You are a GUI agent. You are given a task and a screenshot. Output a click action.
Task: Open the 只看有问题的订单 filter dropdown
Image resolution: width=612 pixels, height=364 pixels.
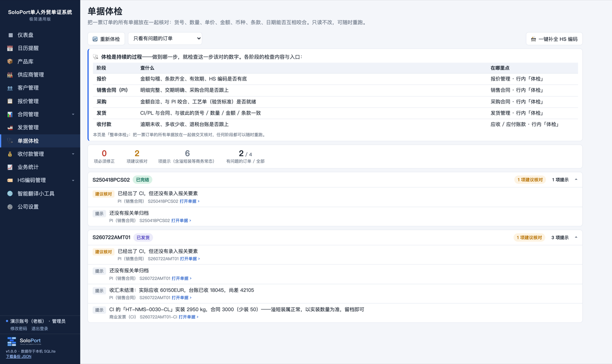tap(165, 38)
